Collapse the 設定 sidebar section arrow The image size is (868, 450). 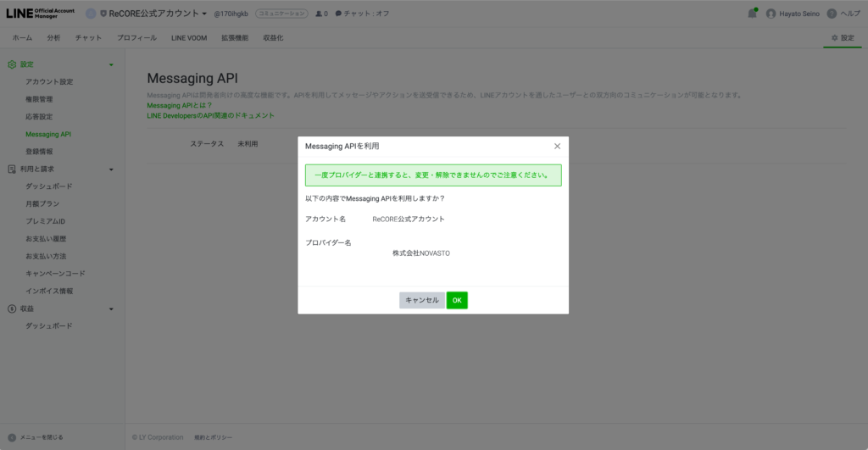[x=111, y=64]
